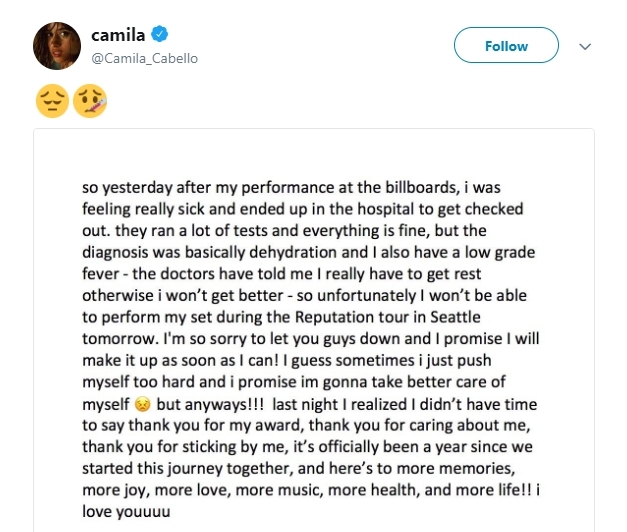The width and height of the screenshot is (627, 532).
Task: Click 'Reputation tour in Seattle' text
Action: click(388, 317)
